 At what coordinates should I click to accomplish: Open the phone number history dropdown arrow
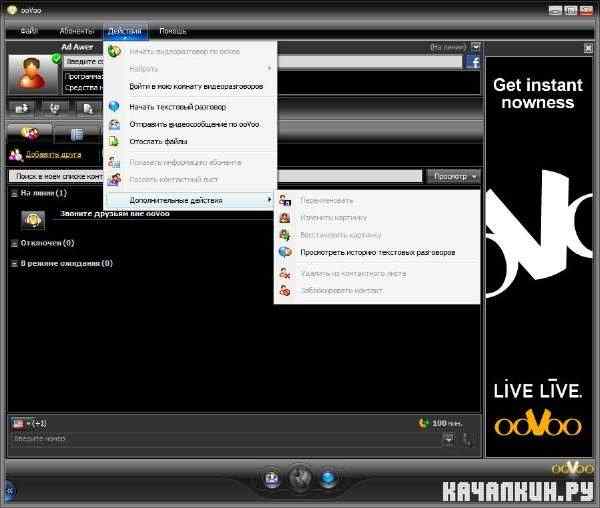click(x=448, y=439)
